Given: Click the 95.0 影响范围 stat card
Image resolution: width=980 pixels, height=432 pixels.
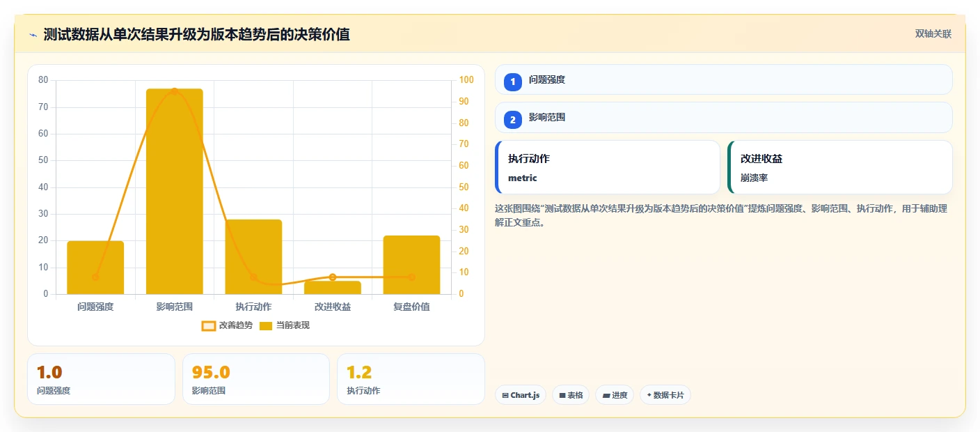Looking at the screenshot, I should 256,379.
